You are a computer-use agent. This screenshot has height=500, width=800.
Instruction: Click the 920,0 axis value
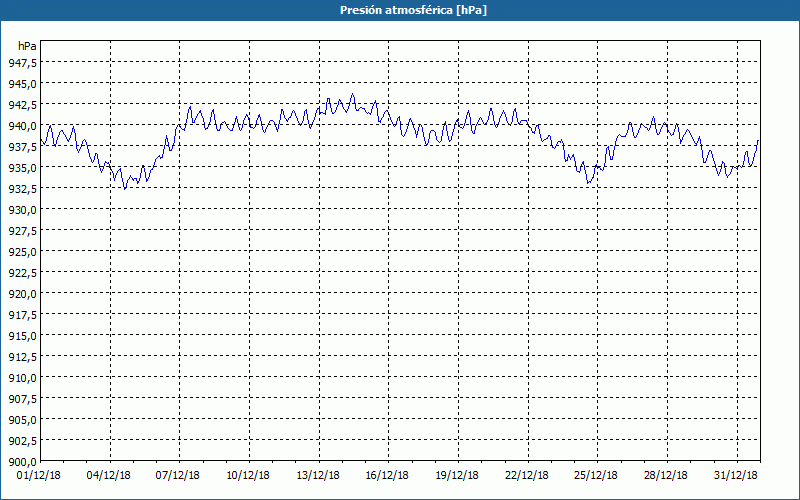[x=22, y=293]
